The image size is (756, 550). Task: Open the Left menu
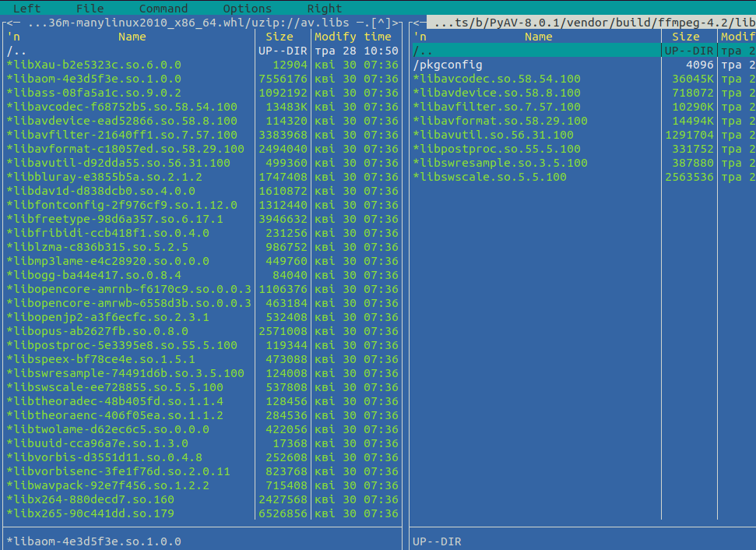click(27, 9)
